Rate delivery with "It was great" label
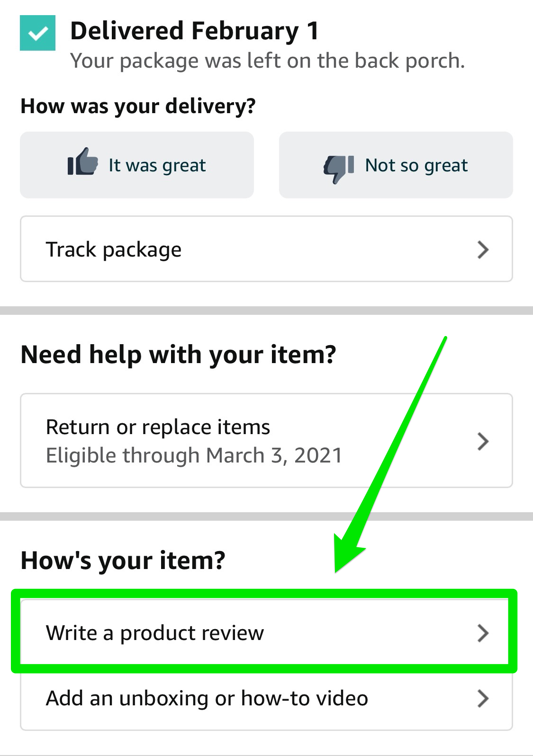 coord(157,165)
